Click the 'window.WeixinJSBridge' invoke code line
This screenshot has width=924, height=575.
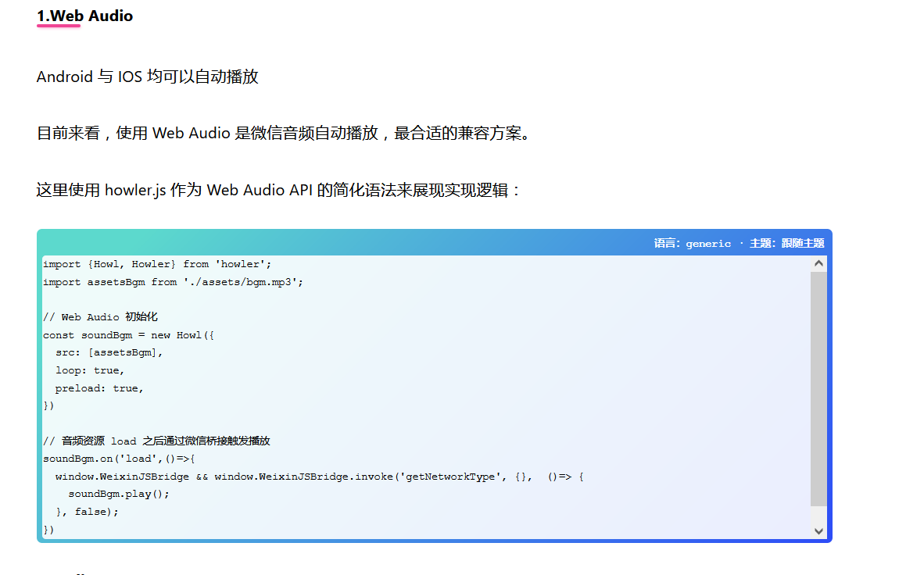click(x=320, y=477)
